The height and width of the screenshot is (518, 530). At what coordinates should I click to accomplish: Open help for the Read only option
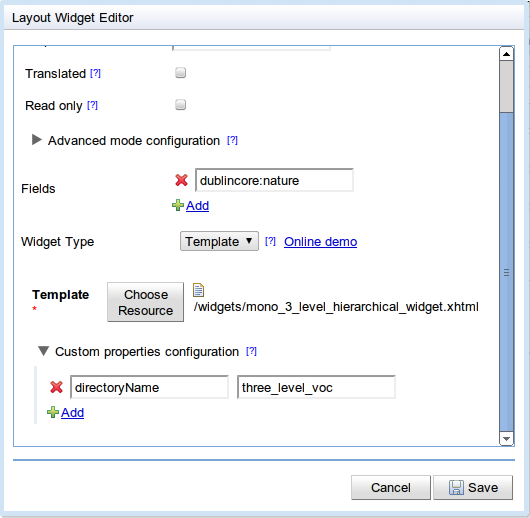point(92,105)
